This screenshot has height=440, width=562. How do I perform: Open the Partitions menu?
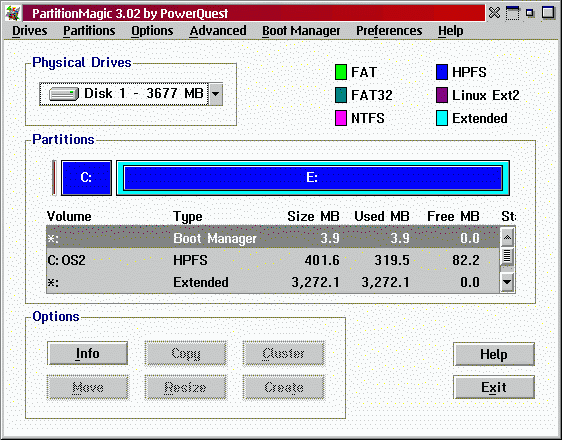89,31
